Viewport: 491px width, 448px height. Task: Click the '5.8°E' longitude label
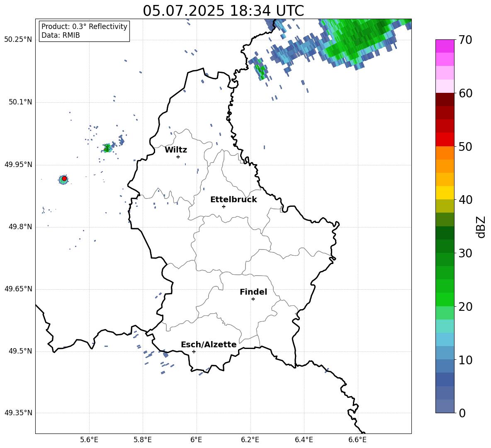click(x=143, y=440)
